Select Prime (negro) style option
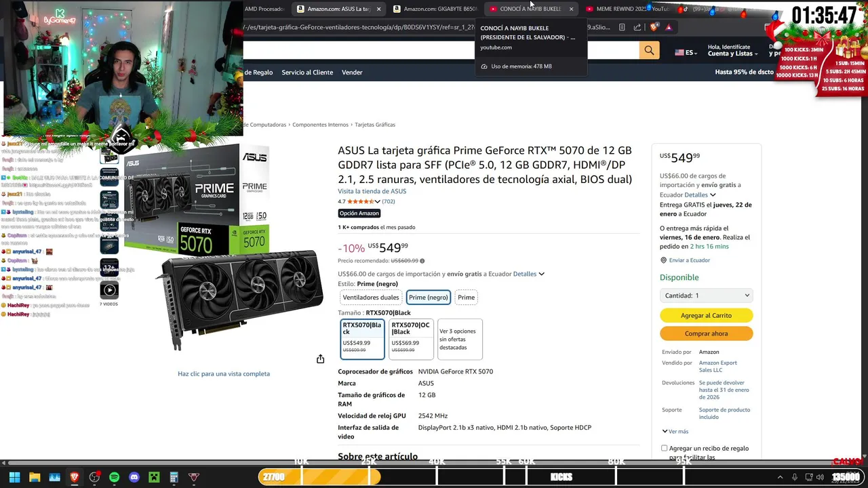This screenshot has height=488, width=868. pyautogui.click(x=429, y=297)
